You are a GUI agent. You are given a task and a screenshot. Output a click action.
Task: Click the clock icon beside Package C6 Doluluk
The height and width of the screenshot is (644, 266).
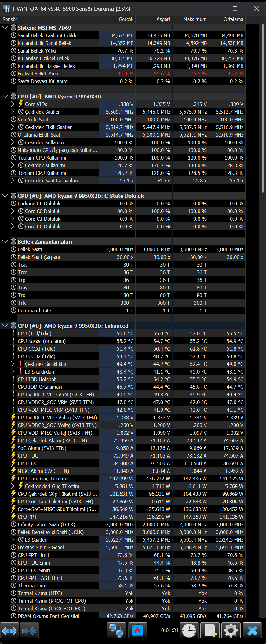13,203
